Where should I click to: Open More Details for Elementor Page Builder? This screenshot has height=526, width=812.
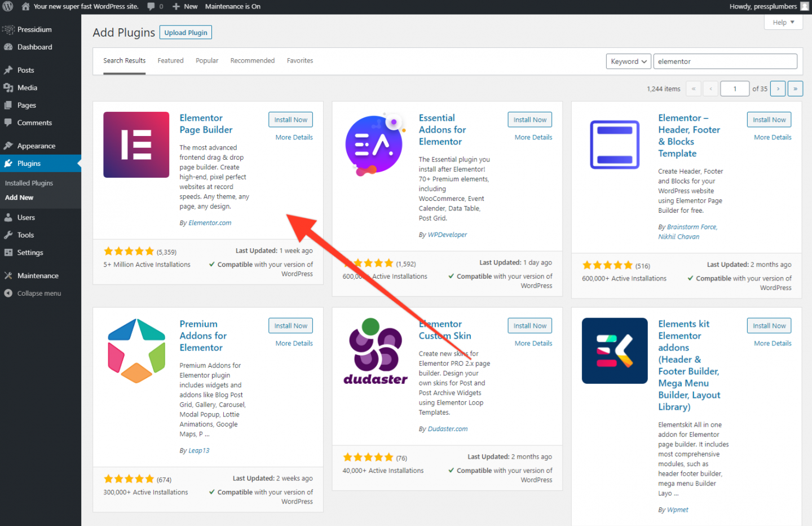click(x=294, y=137)
